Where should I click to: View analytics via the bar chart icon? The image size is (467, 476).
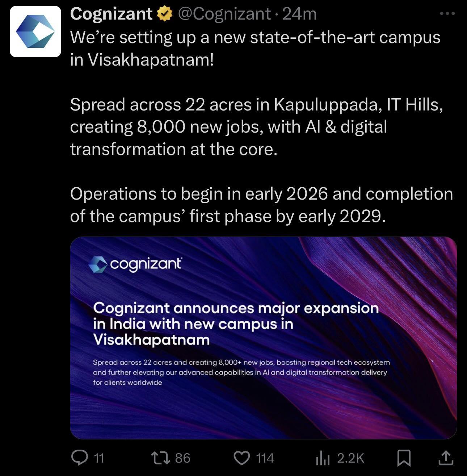click(x=323, y=458)
